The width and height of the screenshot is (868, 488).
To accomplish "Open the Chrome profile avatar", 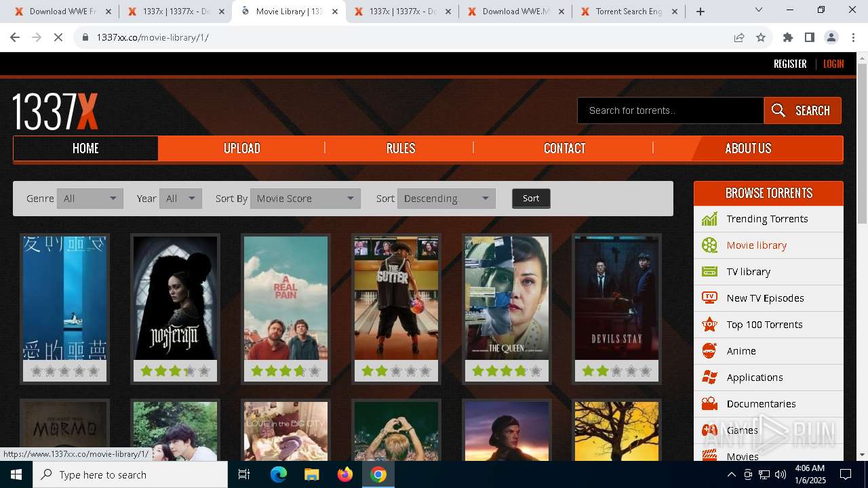I will pos(831,37).
